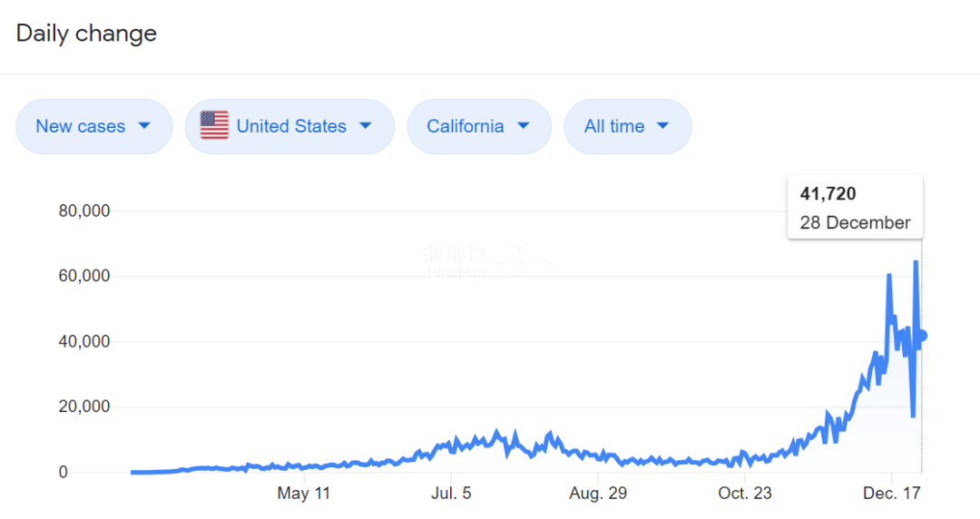980x519 pixels.
Task: Click the arrow beside United States
Action: click(366, 126)
